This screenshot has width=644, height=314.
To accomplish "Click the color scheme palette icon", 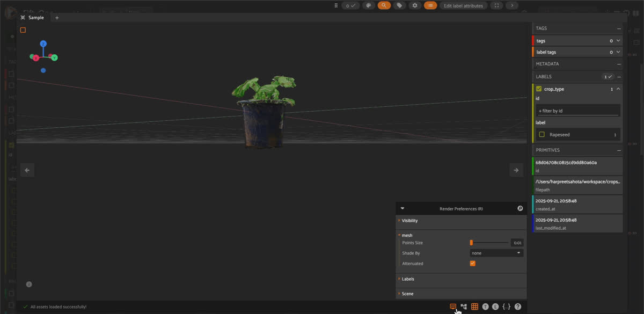I will [368, 5].
